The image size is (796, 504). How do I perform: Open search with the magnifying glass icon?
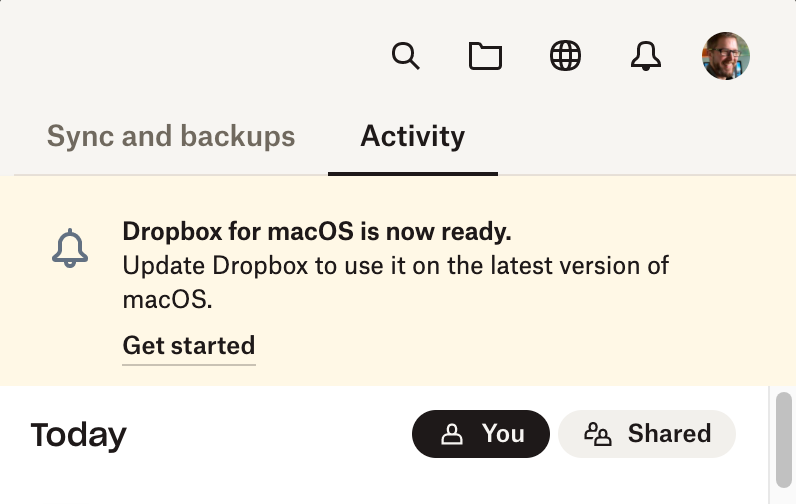pos(405,56)
